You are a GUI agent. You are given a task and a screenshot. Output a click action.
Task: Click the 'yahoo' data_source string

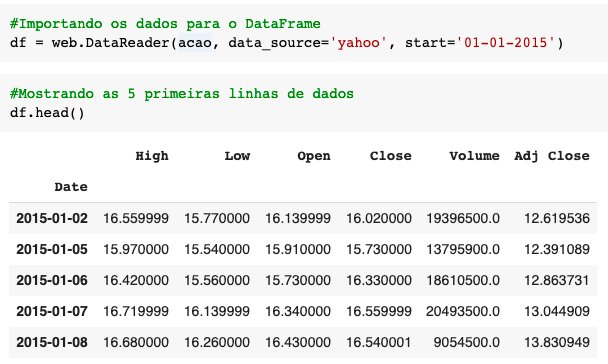358,43
